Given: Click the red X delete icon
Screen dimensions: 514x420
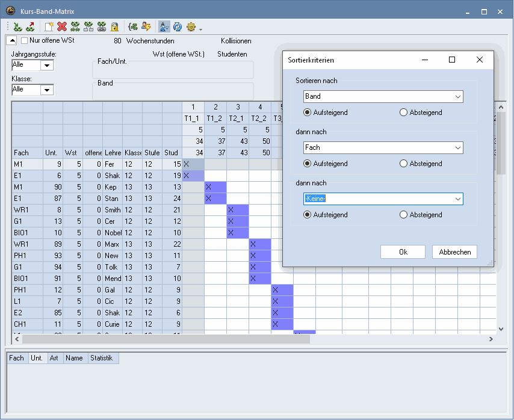Looking at the screenshot, I should 62,27.
